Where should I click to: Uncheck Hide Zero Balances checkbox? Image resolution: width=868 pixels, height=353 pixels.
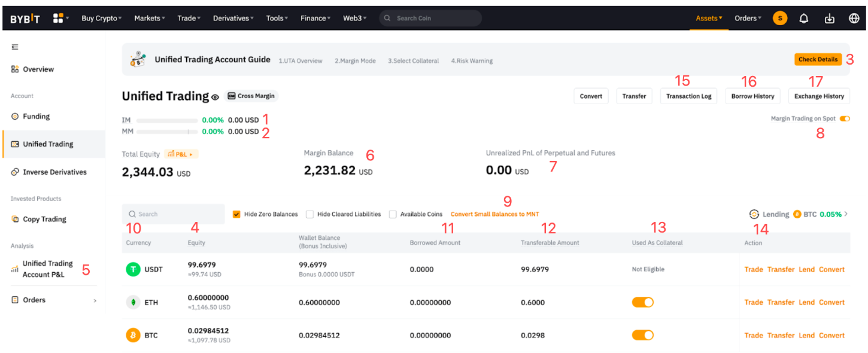236,214
